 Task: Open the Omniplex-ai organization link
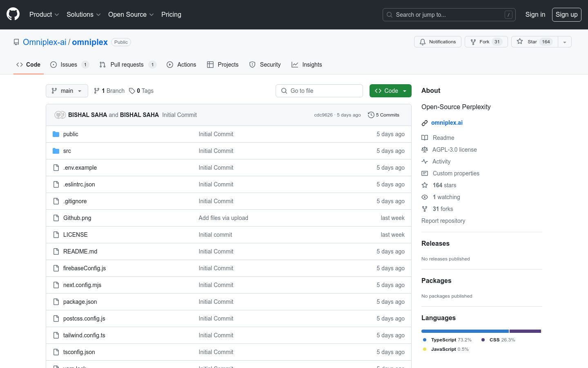45,42
